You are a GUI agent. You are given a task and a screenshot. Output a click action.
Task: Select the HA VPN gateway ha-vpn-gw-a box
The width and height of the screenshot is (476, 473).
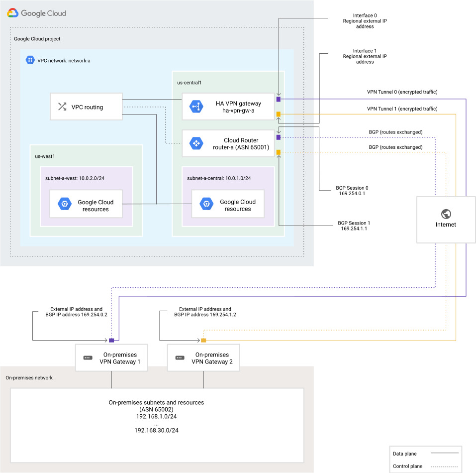pos(228,107)
